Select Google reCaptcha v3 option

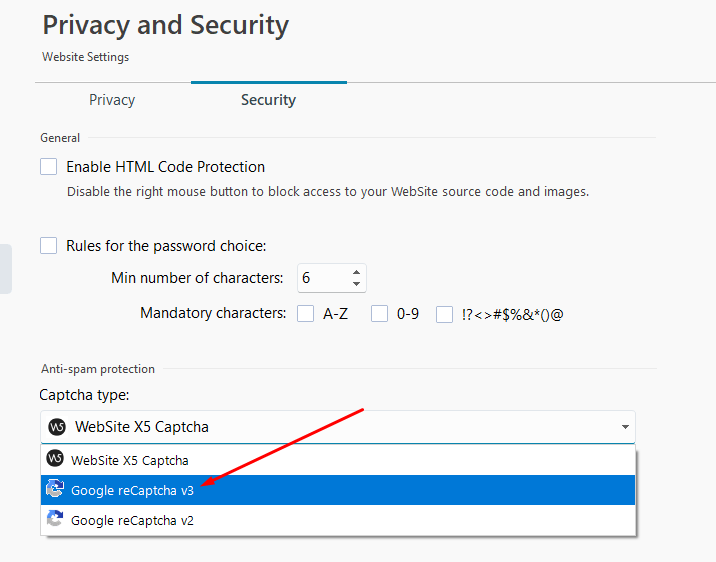point(132,490)
